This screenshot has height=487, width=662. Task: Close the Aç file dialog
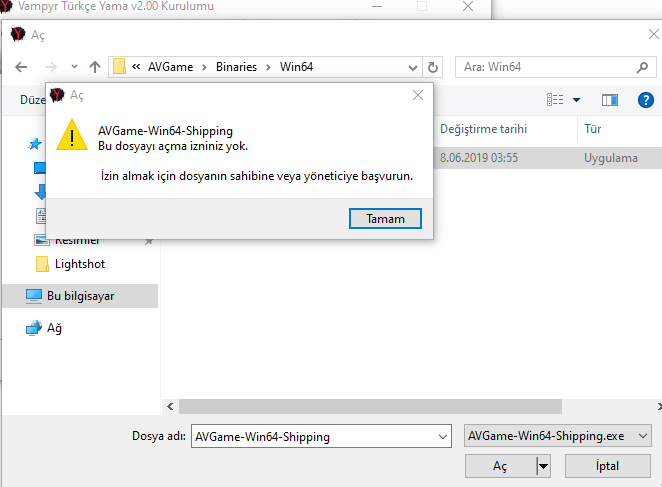[x=654, y=34]
